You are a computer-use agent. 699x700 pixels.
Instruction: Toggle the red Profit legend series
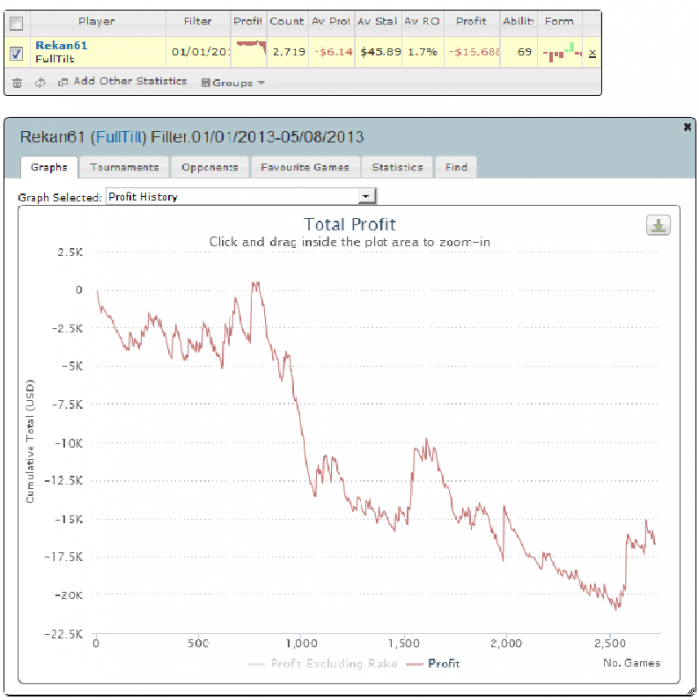(x=433, y=663)
